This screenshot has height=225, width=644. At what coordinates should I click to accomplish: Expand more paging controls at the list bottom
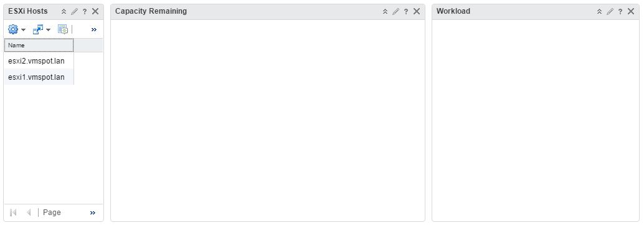pos(93,213)
